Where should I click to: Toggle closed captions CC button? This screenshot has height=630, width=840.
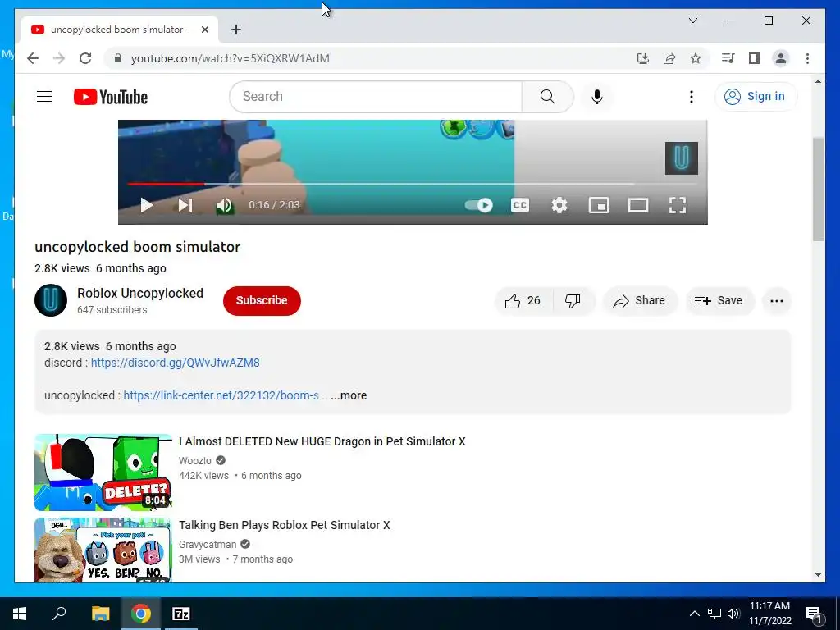(519, 205)
